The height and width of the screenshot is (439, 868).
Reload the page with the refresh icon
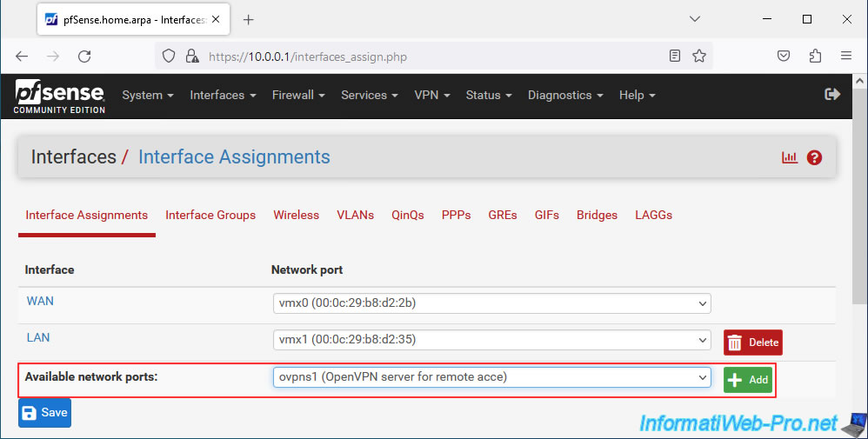tap(84, 56)
